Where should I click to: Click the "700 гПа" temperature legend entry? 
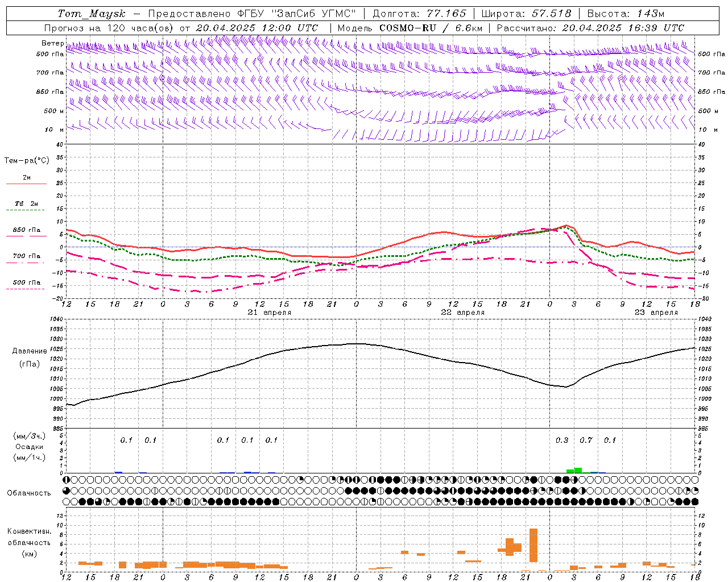(x=27, y=256)
